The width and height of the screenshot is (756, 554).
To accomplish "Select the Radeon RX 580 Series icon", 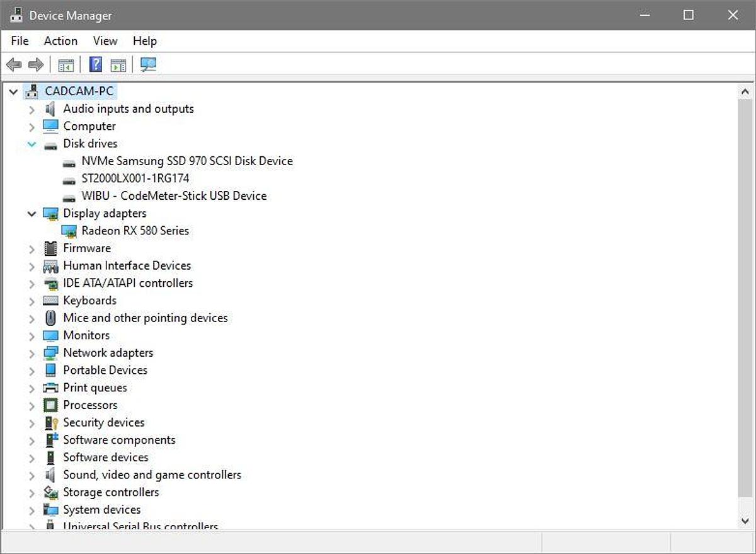I will 70,231.
